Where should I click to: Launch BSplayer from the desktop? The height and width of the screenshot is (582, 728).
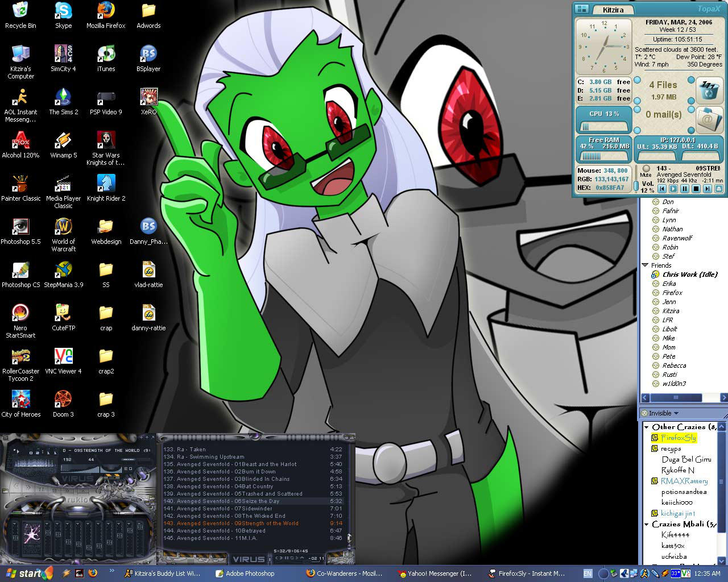pyautogui.click(x=148, y=59)
